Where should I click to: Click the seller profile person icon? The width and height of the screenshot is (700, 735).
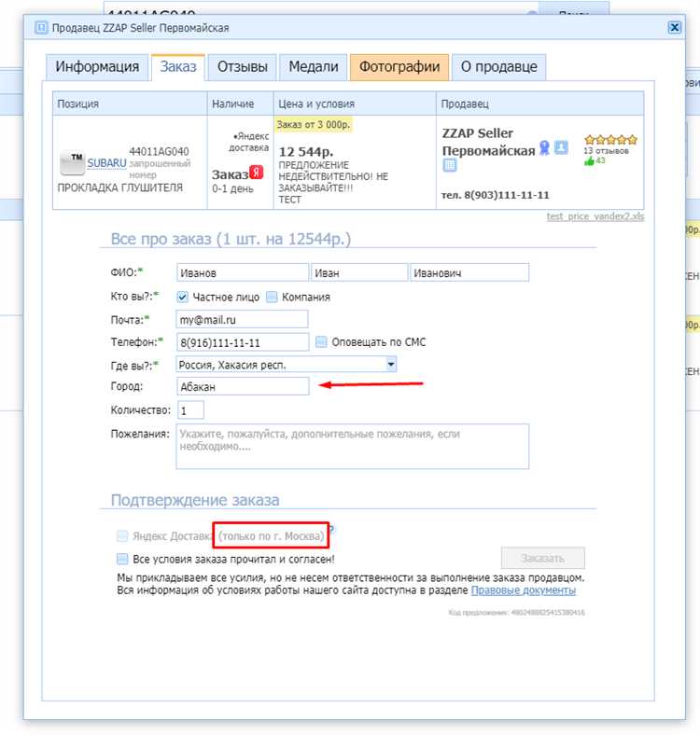click(561, 148)
